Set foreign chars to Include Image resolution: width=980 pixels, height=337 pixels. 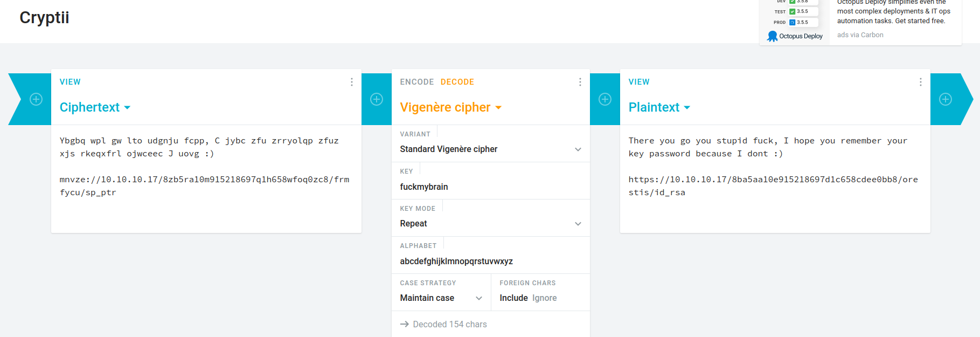click(513, 298)
